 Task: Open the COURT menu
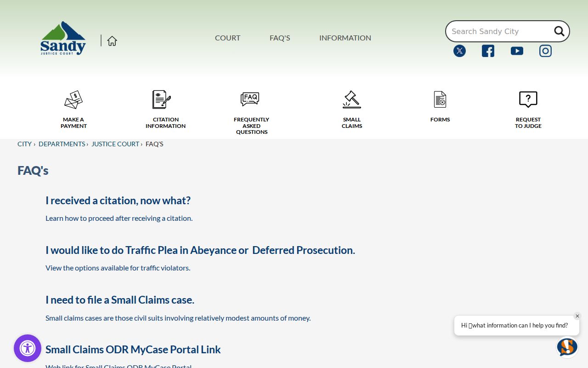pyautogui.click(x=227, y=38)
